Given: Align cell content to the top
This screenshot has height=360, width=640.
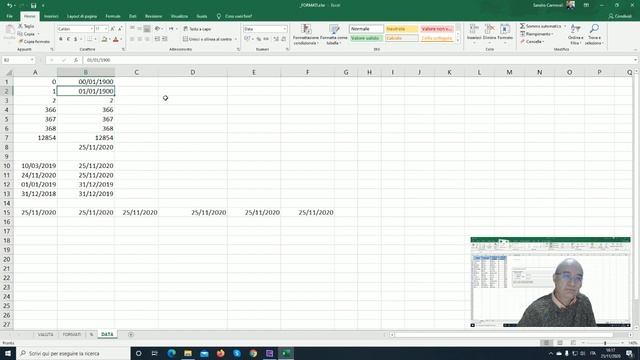Looking at the screenshot, I should tap(132, 29).
